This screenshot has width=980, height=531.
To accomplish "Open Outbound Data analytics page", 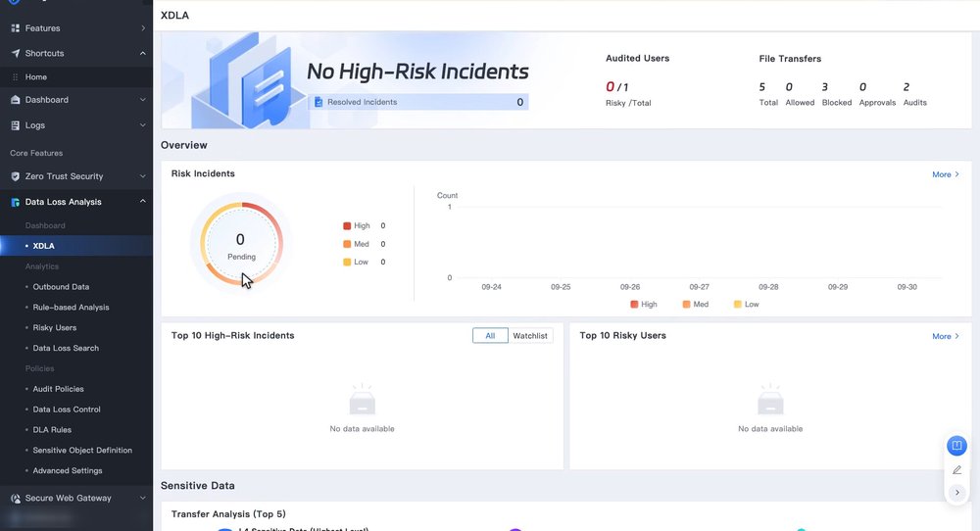I will (x=61, y=287).
